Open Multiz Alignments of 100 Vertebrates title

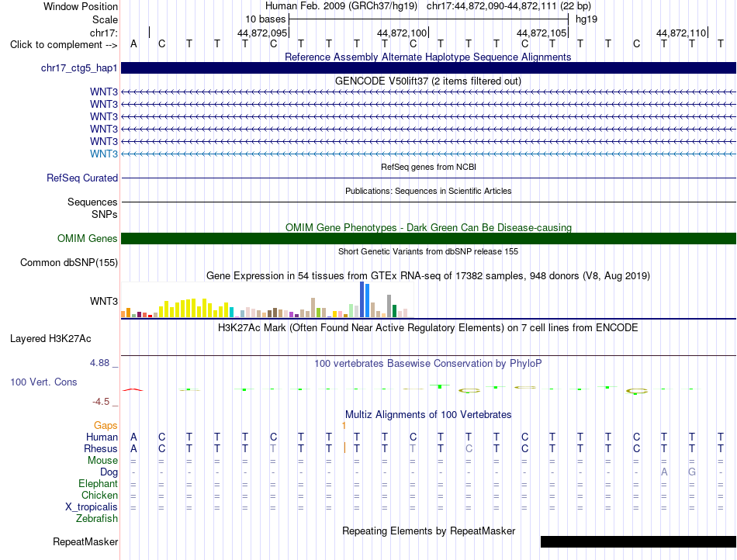tap(428, 414)
